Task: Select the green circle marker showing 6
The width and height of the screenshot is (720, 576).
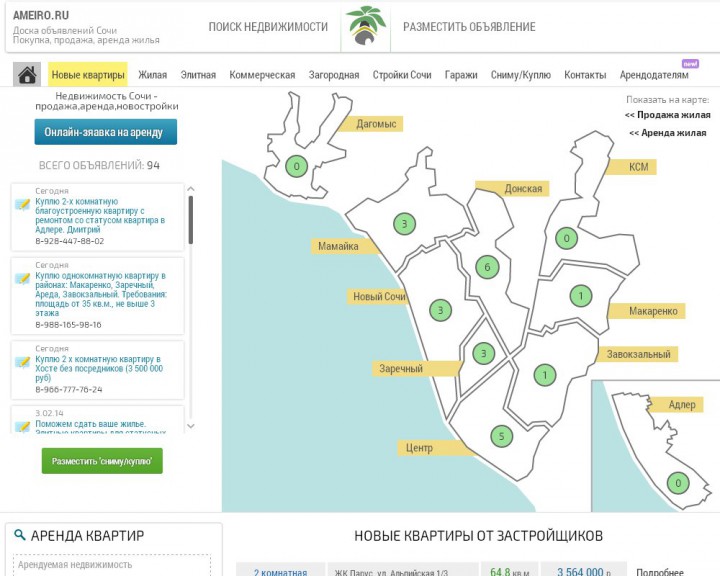Action: click(x=486, y=267)
